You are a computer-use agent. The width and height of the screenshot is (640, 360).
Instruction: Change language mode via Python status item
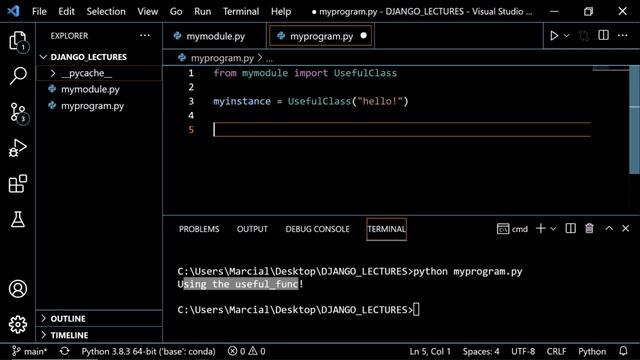pos(592,351)
